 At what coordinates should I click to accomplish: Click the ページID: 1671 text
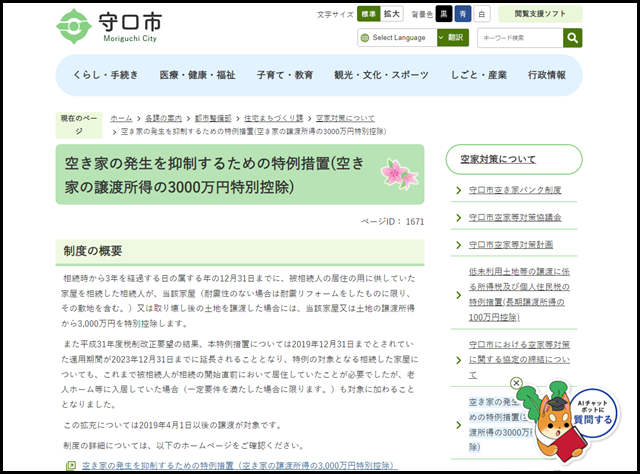tap(393, 222)
